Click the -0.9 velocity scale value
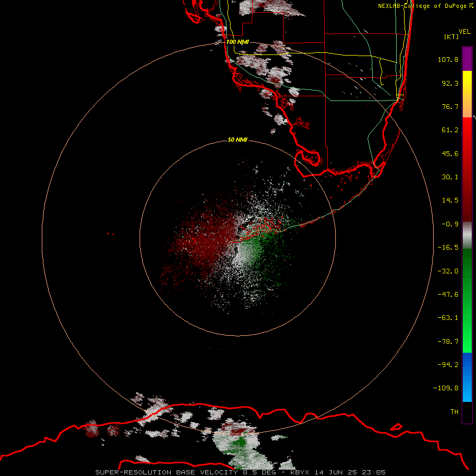The image size is (476, 476). click(450, 224)
